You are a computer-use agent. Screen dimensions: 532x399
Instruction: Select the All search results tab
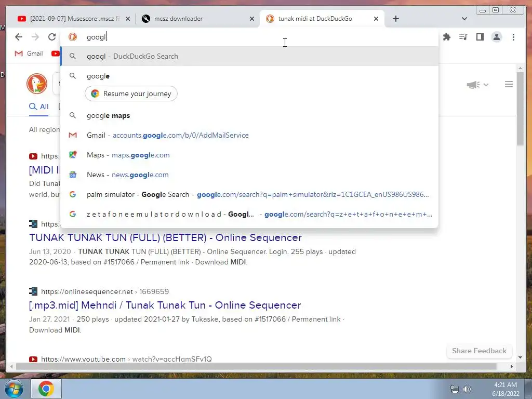pyautogui.click(x=38, y=107)
